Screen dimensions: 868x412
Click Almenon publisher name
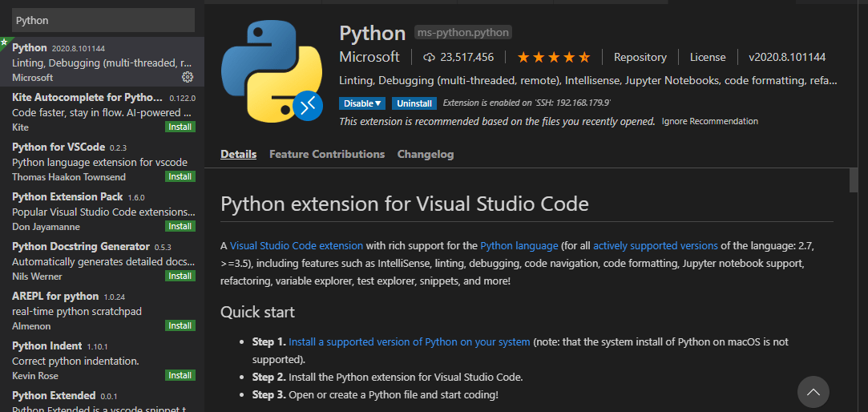(x=31, y=325)
